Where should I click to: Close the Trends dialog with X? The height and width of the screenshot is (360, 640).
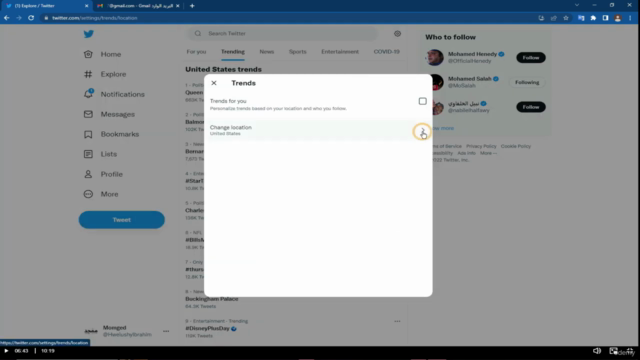pos(214,83)
